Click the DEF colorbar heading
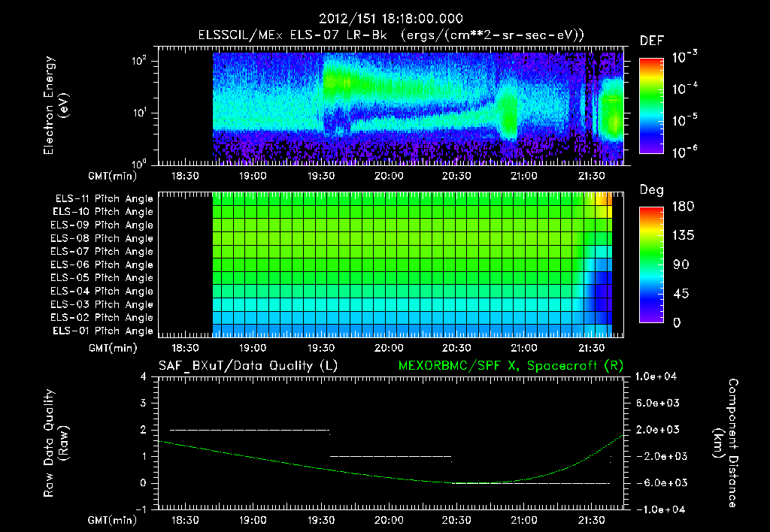 coord(652,41)
